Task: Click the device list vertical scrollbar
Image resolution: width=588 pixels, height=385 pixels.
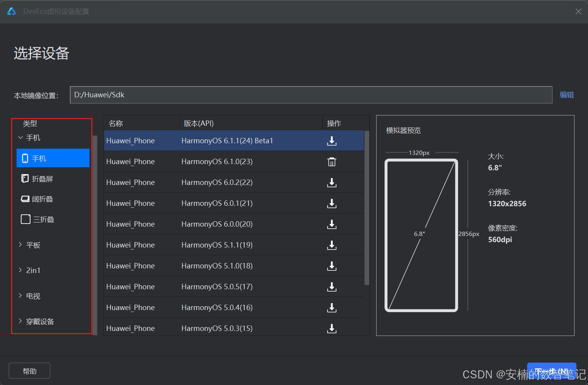Action: (x=367, y=208)
